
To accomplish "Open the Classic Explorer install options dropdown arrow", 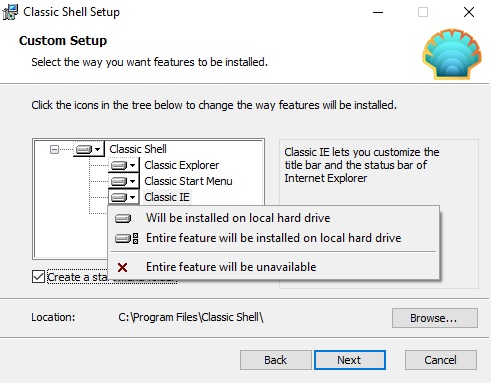I will 133,165.
